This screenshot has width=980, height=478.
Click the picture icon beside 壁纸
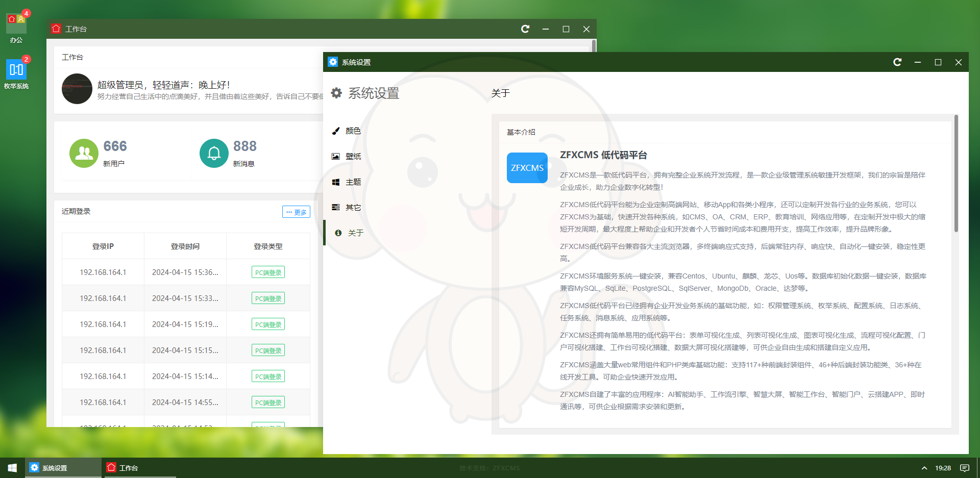pyautogui.click(x=335, y=157)
